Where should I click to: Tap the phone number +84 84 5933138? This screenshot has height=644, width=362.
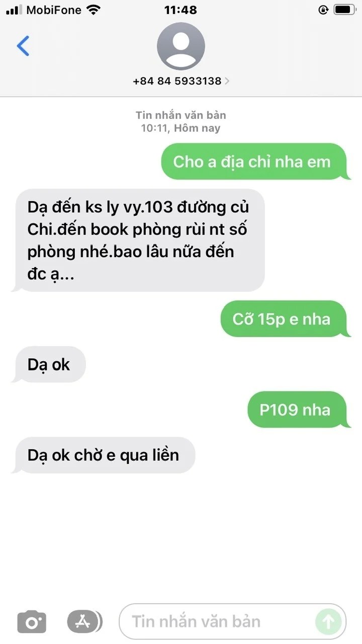coord(177,81)
